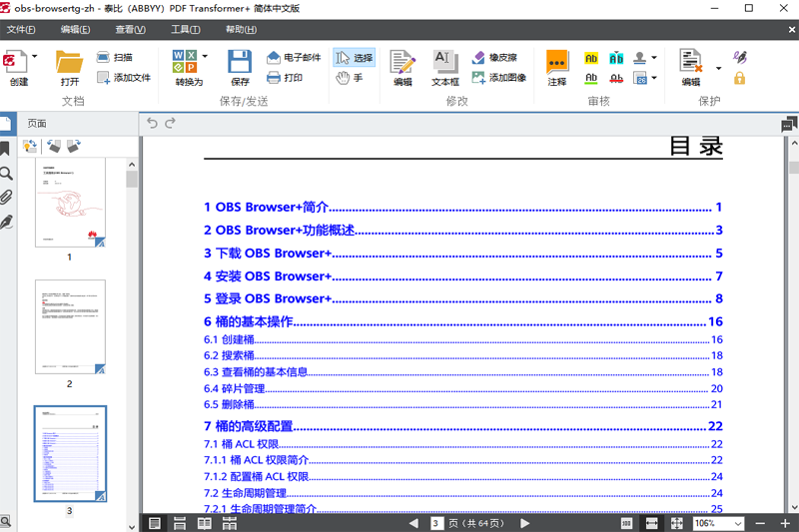Screen dimensions: 799x532
Task: Click the '6 桶的基本操作' table of contents link
Action: (x=248, y=321)
